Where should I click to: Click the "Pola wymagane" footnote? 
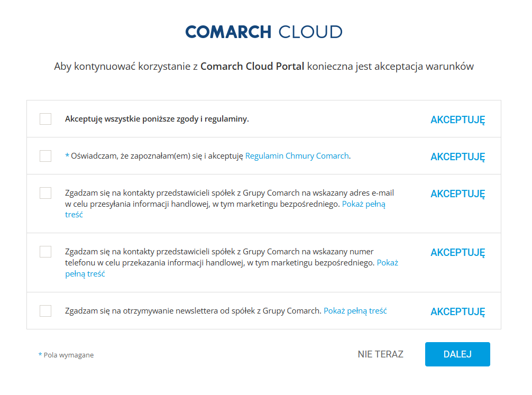(x=68, y=355)
